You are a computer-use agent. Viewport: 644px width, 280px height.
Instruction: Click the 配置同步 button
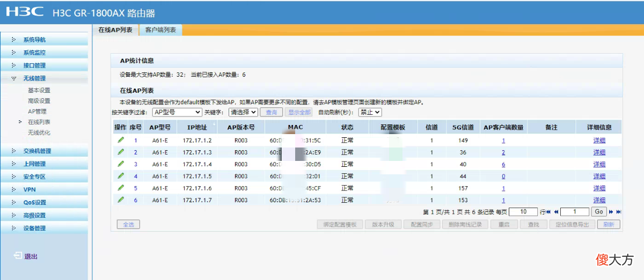422,225
